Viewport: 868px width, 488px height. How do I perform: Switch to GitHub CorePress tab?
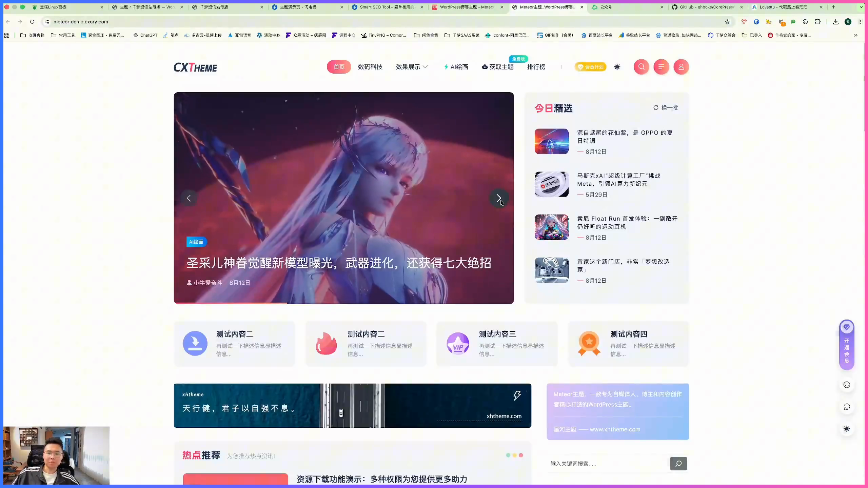(708, 7)
